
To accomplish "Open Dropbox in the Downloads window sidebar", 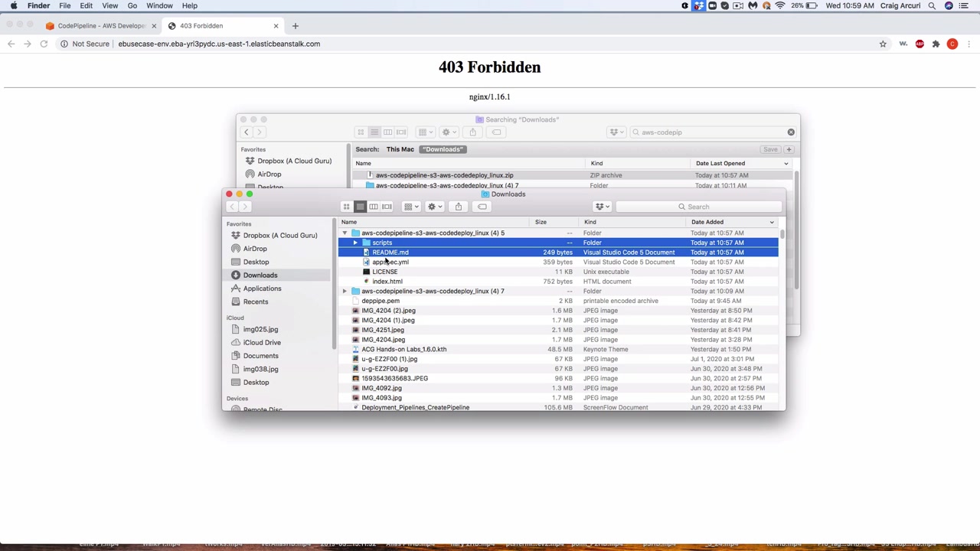I will [279, 235].
